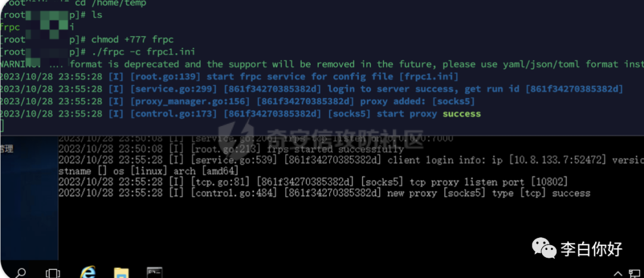Click the WeChat logo watermark

pos(544,248)
